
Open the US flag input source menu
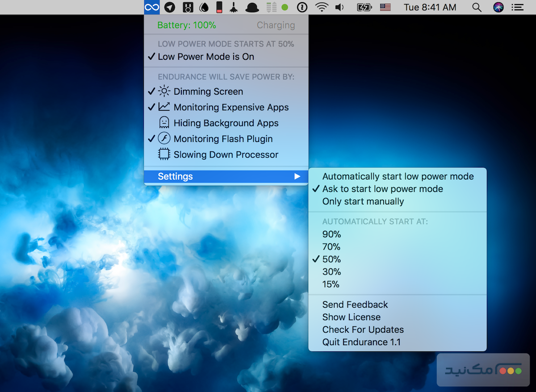(x=385, y=7)
